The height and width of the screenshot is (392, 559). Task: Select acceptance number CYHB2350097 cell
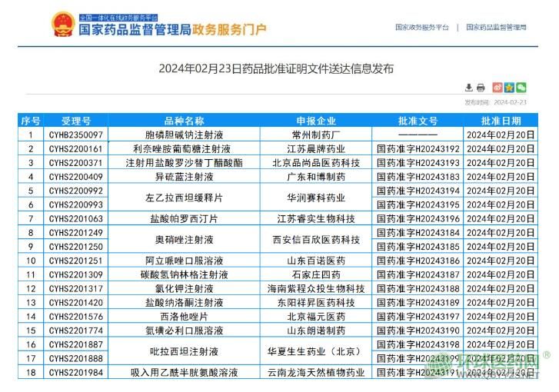coord(75,135)
